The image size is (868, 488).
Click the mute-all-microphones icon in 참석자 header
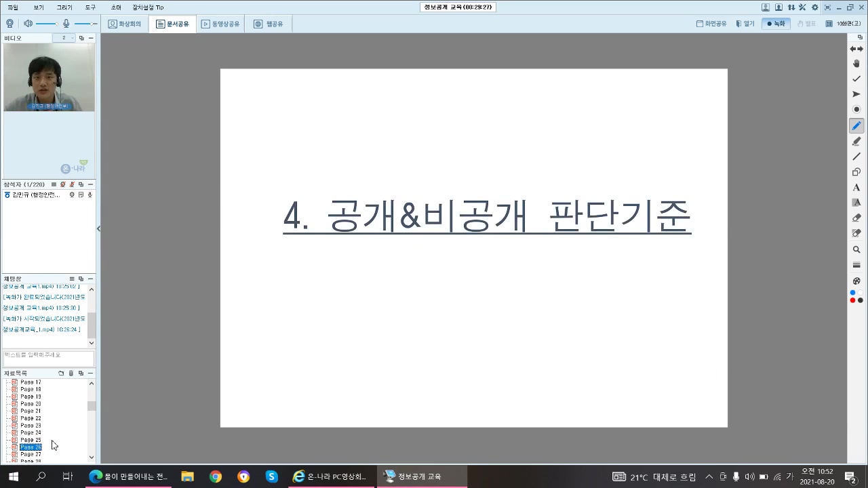click(72, 184)
